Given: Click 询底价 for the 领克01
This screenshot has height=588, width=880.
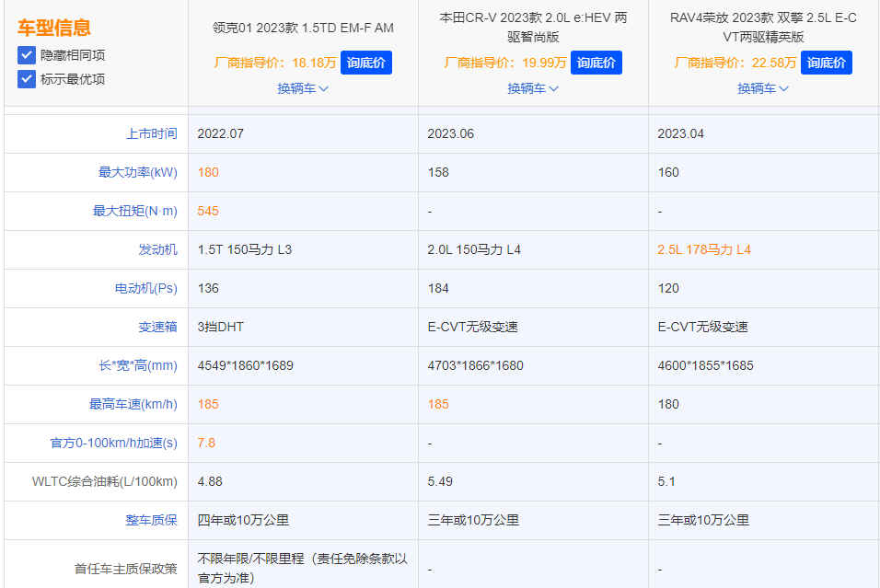Looking at the screenshot, I should 366,62.
